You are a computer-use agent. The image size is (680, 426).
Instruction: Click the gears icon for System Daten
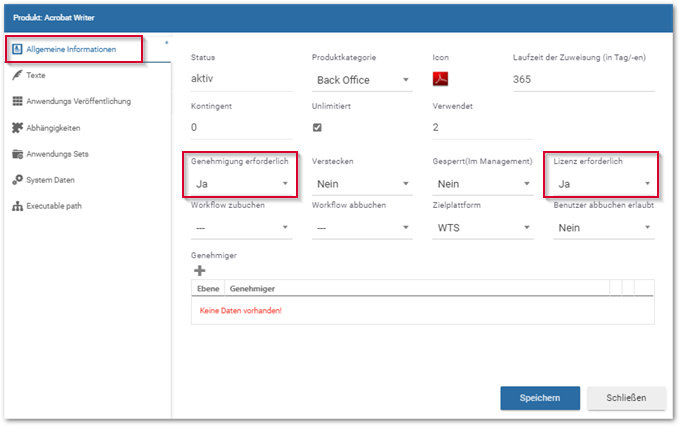(17, 180)
